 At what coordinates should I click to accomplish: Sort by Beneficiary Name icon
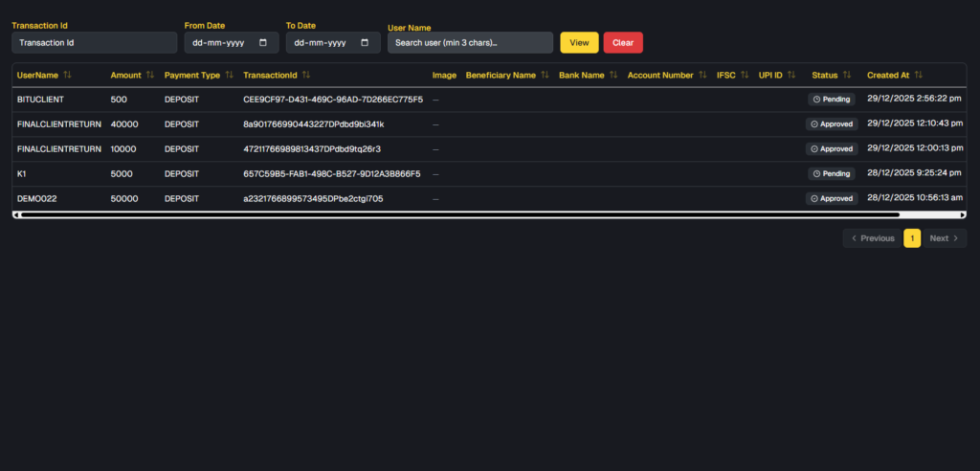(545, 75)
